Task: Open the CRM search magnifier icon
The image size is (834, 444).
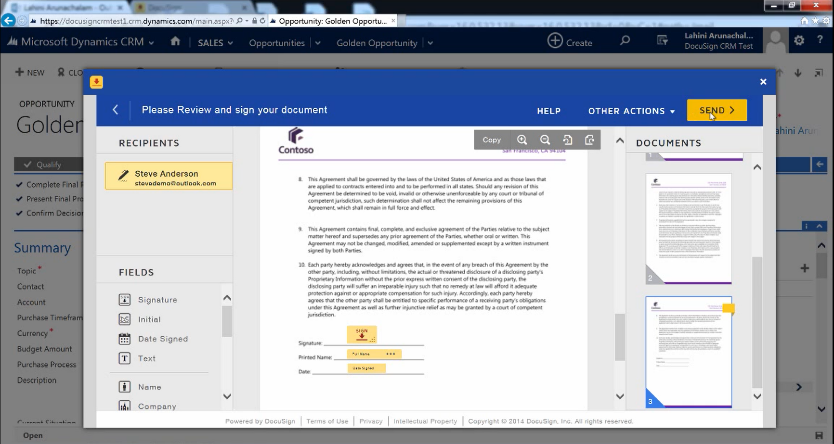Action: [x=625, y=40]
